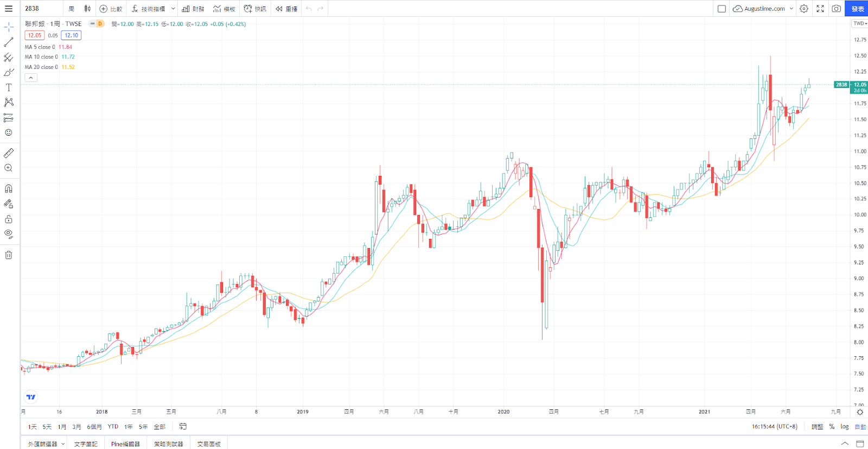
Task: Toggle the log scale
Action: point(845,427)
